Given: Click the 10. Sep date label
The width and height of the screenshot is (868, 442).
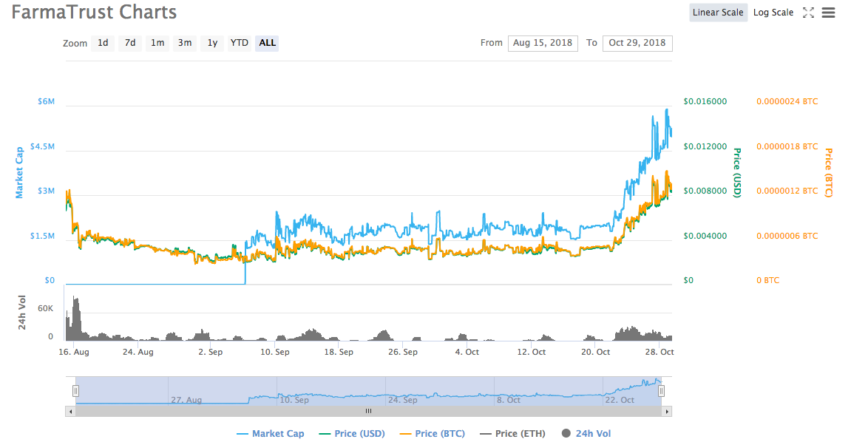Looking at the screenshot, I should pyautogui.click(x=274, y=352).
